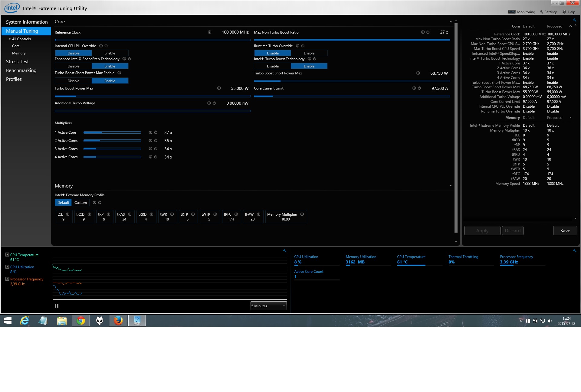
Task: Toggle CPU Utilization checkbox
Action: click(8, 267)
